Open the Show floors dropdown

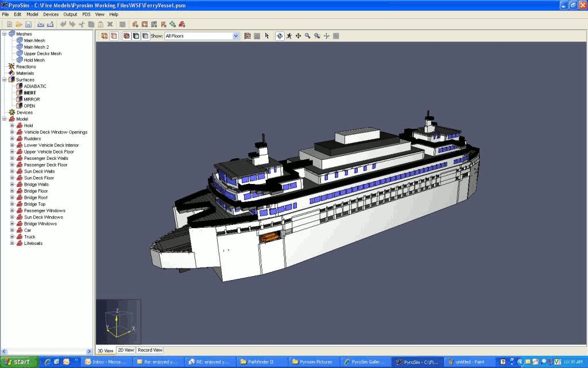[x=235, y=36]
